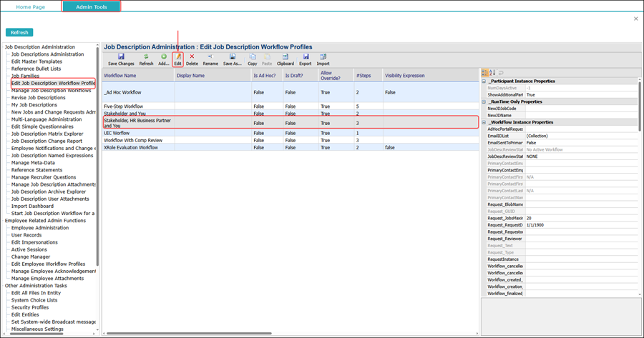Open Edit Job Description Workflow Profiles link
Image resolution: width=644 pixels, height=338 pixels.
tap(53, 83)
